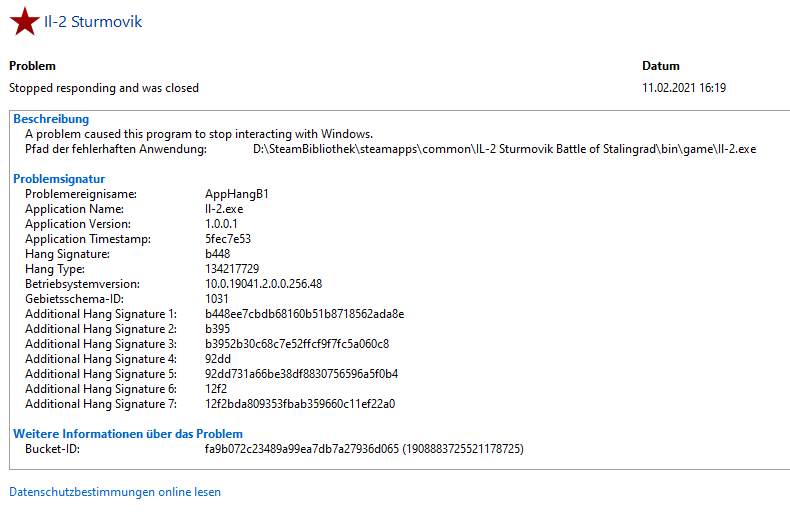Select OS version value 10.0.19041.2.0.0.256.48
This screenshot has height=517, width=790.
click(x=264, y=284)
